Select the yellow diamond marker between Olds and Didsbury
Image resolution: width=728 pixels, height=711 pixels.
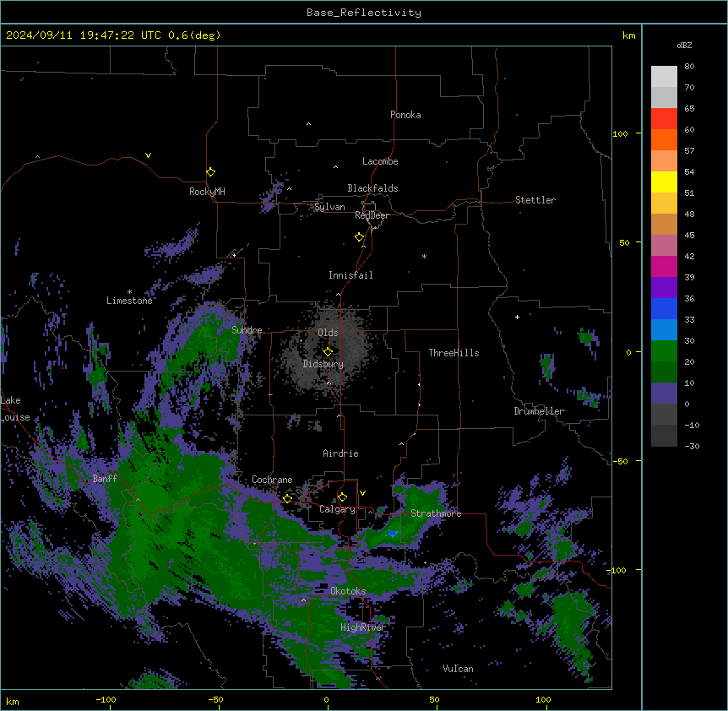click(x=328, y=351)
